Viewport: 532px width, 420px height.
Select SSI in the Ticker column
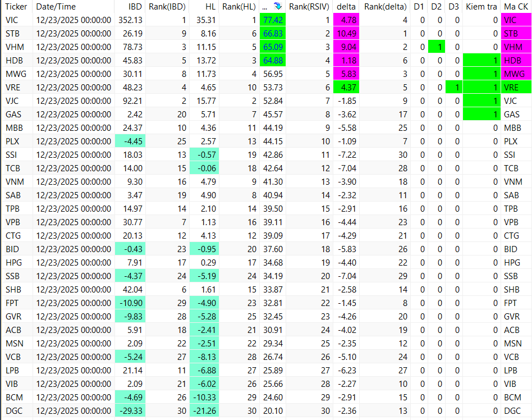11,155
